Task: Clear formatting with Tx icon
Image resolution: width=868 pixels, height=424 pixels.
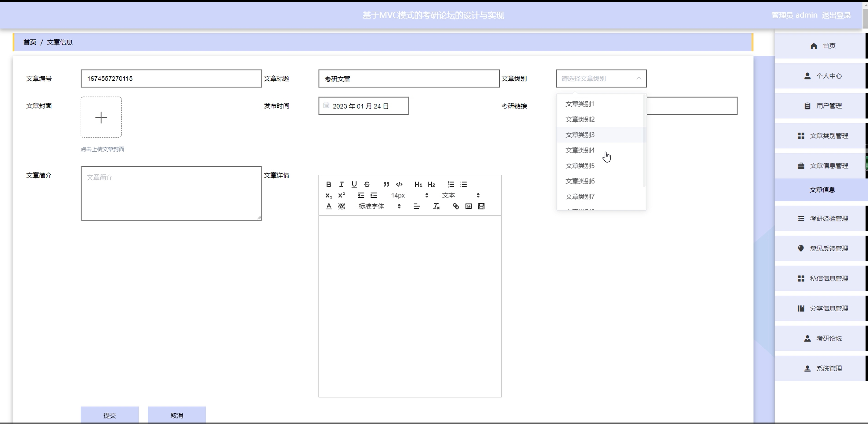Action: (436, 206)
